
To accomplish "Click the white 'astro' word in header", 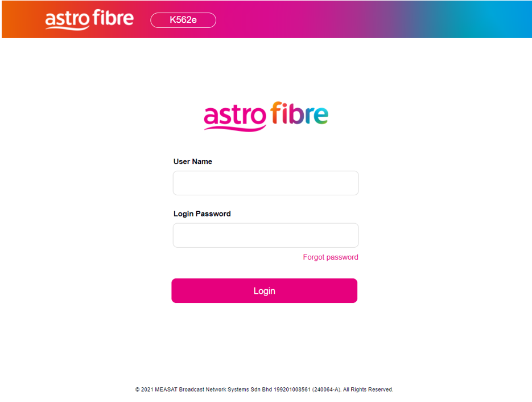I will pyautogui.click(x=67, y=20).
